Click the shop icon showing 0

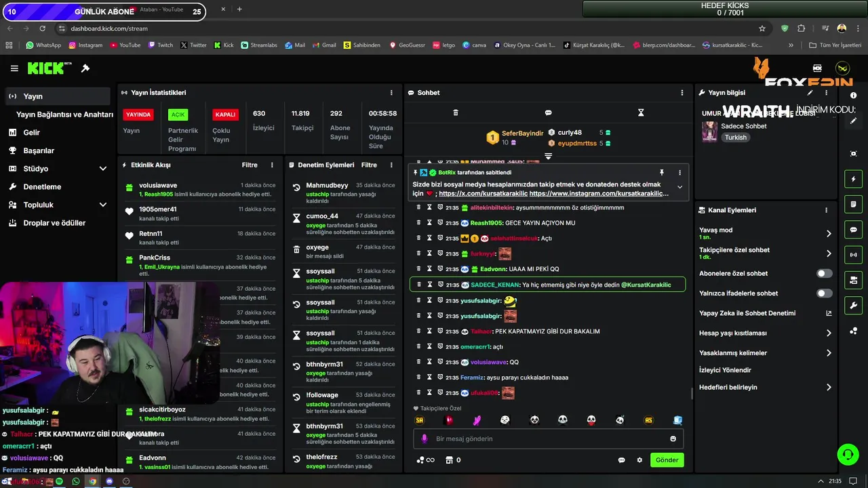452,460
